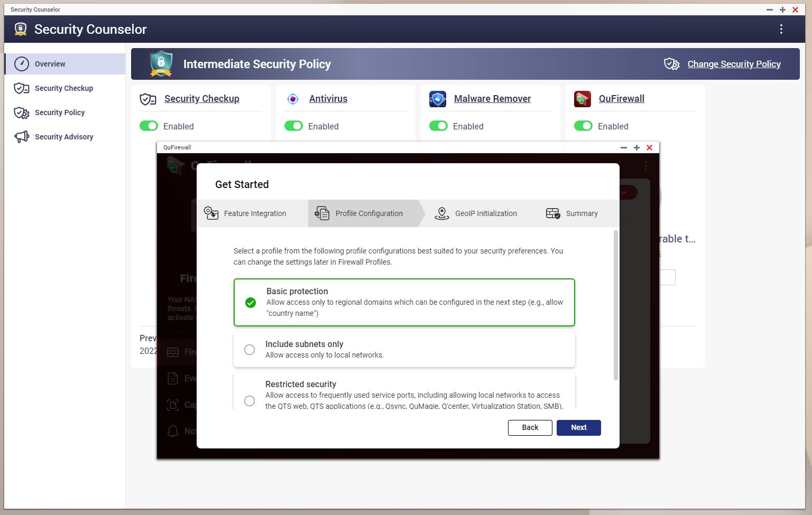Click the Feature Integration step icon

pyautogui.click(x=211, y=213)
